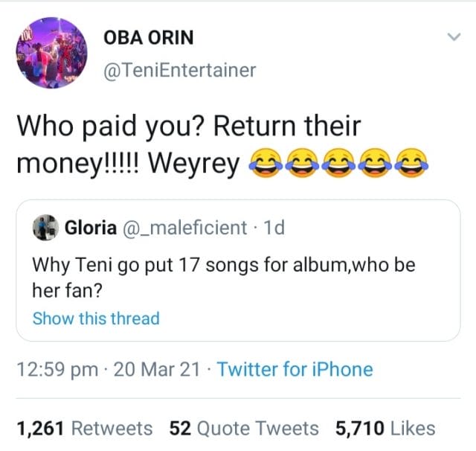Click the 1d timestamp on quoted tweet
The height and width of the screenshot is (451, 476).
[x=274, y=228]
